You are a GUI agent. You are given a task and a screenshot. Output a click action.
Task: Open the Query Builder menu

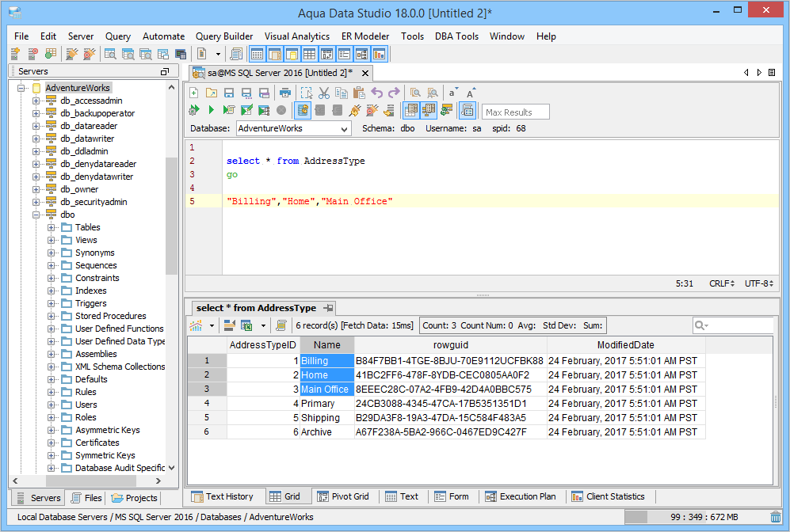click(224, 36)
